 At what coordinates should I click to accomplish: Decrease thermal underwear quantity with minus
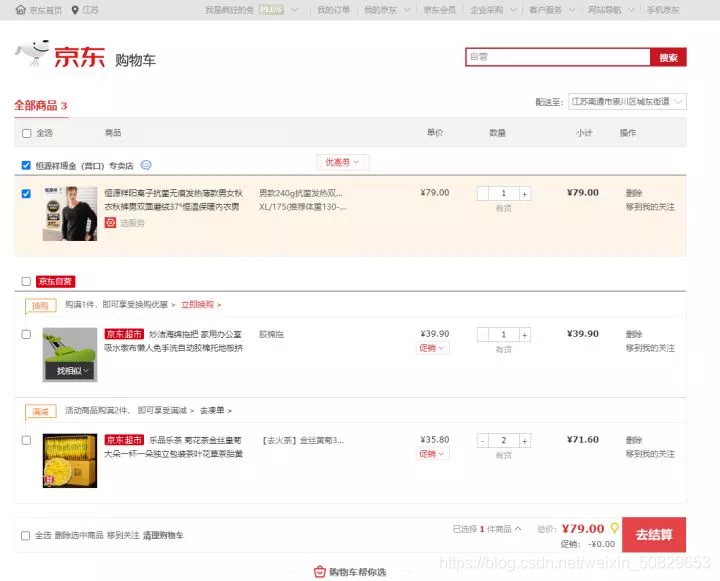click(483, 193)
